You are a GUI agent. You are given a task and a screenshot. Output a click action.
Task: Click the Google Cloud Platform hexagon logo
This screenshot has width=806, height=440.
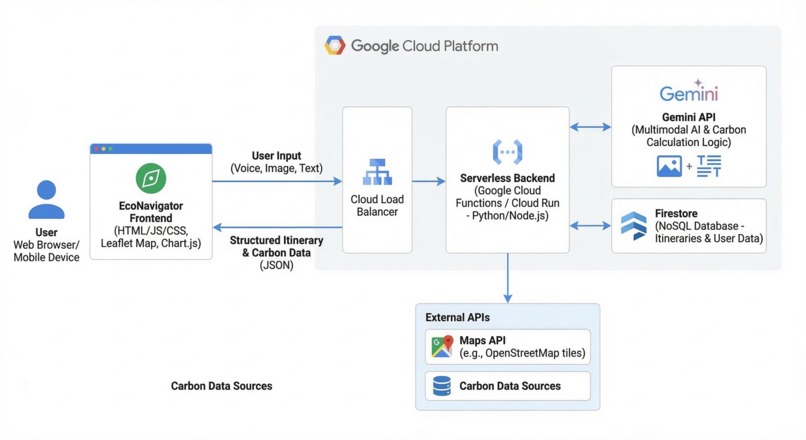pos(335,46)
